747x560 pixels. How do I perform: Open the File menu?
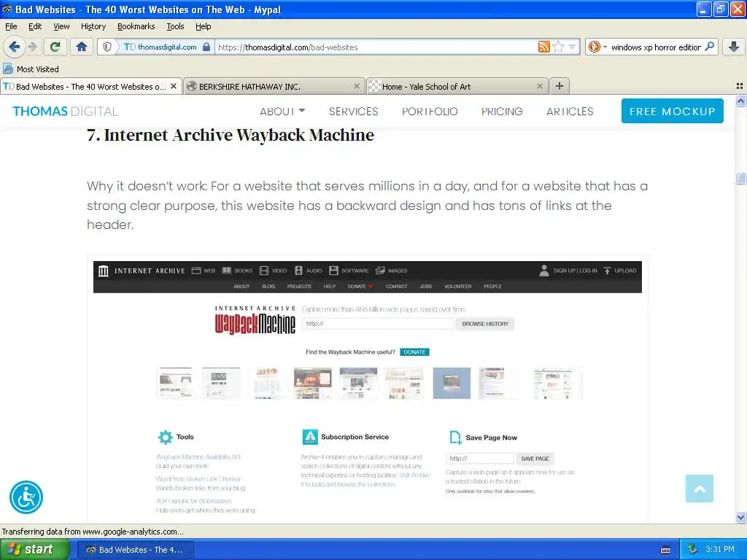coord(11,26)
